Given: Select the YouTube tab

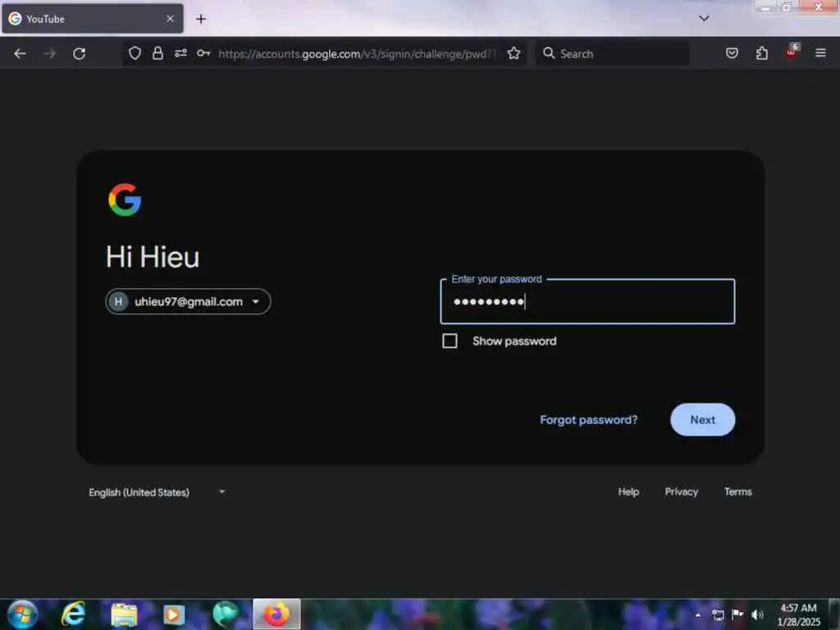Looking at the screenshot, I should pos(92,19).
